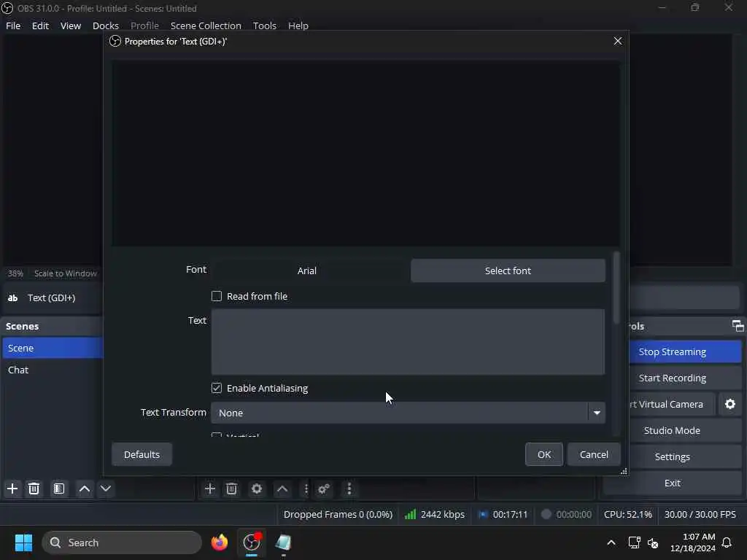The width and height of the screenshot is (747, 560).
Task: Open the Help menu
Action: pyautogui.click(x=298, y=26)
